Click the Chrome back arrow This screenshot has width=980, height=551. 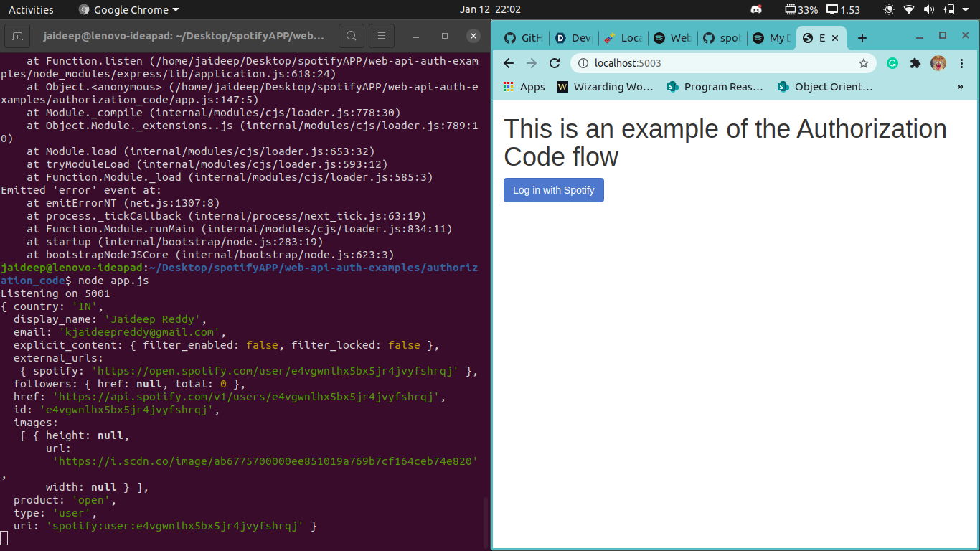[x=509, y=63]
